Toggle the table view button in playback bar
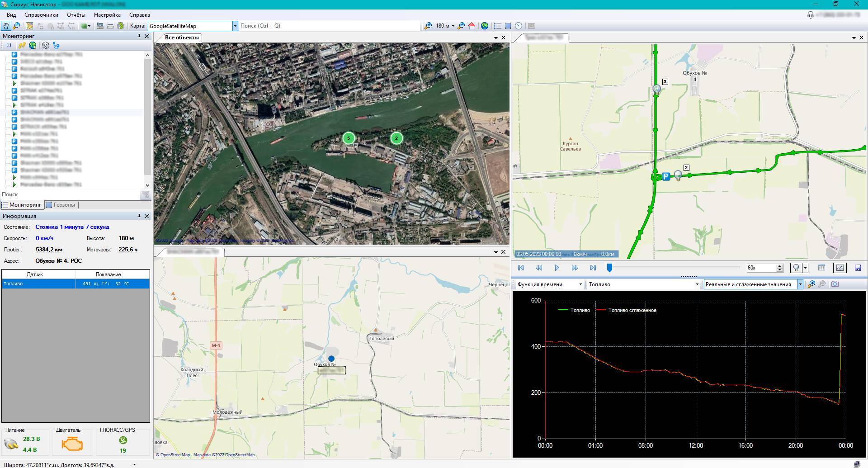The height and width of the screenshot is (468, 868). (821, 268)
